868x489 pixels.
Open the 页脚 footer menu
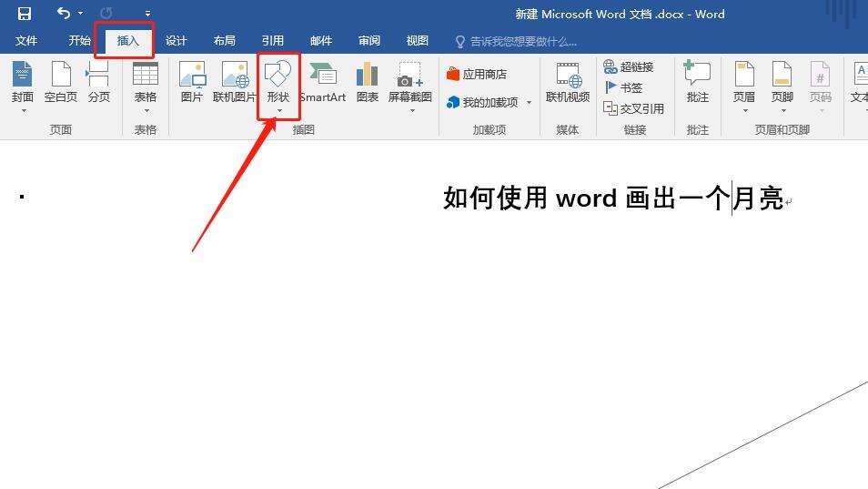[x=782, y=82]
